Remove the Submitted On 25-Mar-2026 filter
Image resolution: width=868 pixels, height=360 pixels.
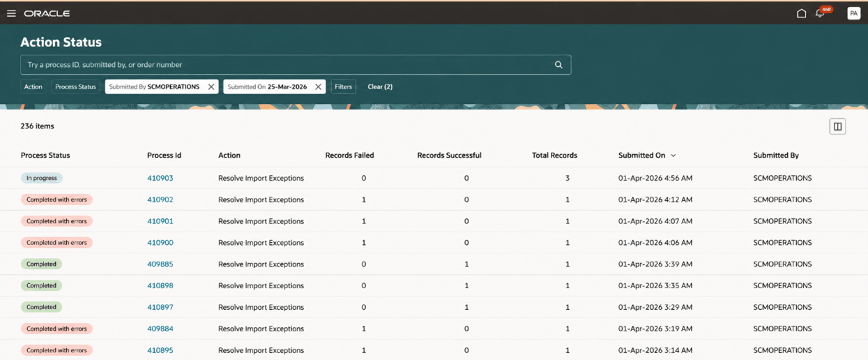point(319,87)
